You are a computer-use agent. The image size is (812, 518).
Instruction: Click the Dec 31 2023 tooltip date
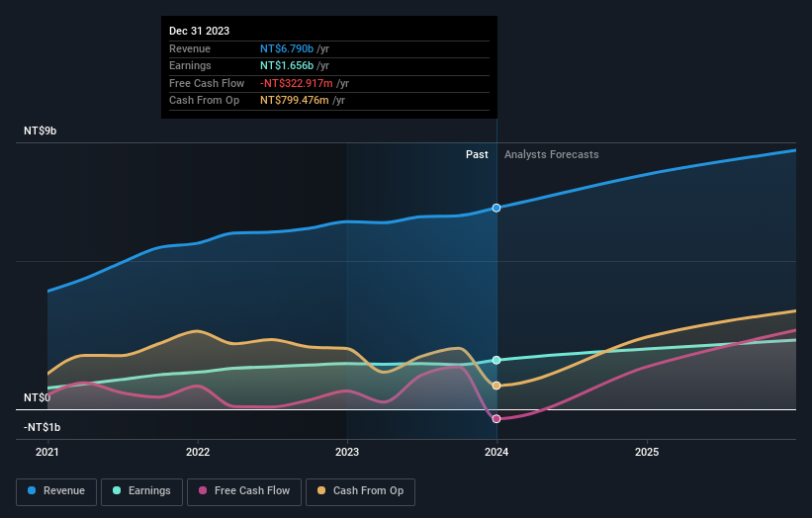pyautogui.click(x=200, y=31)
